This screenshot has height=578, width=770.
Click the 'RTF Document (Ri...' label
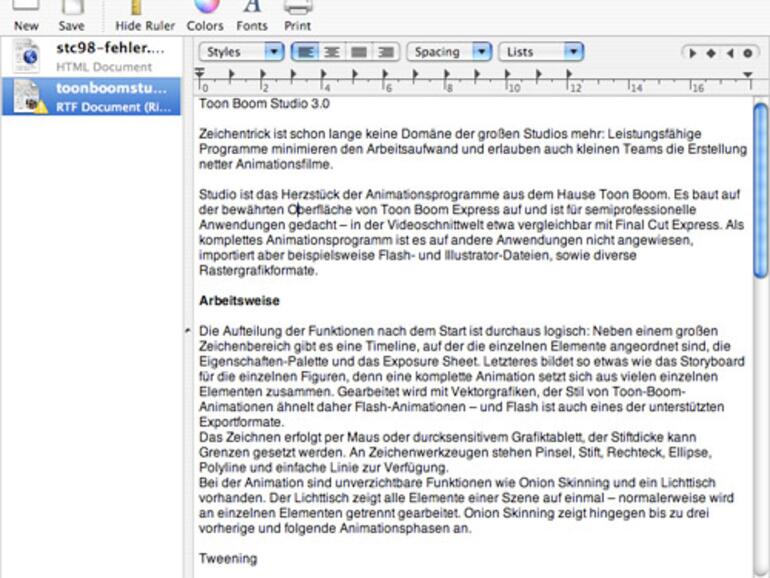tap(114, 107)
